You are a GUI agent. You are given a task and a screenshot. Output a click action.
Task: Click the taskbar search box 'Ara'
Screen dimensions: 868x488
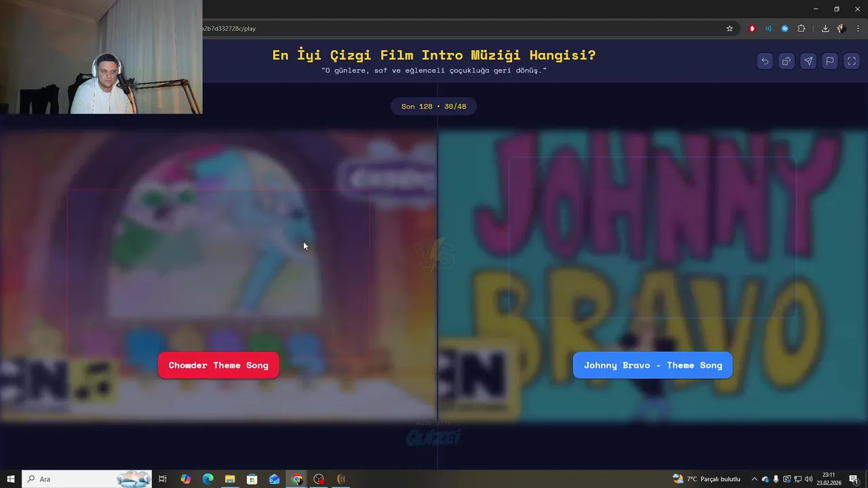coord(88,479)
